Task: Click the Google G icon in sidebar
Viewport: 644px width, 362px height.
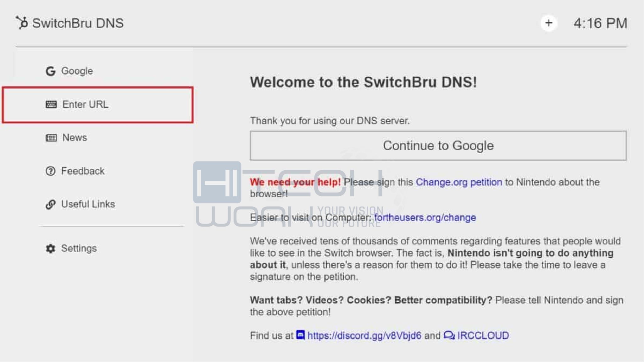Action: 51,71
